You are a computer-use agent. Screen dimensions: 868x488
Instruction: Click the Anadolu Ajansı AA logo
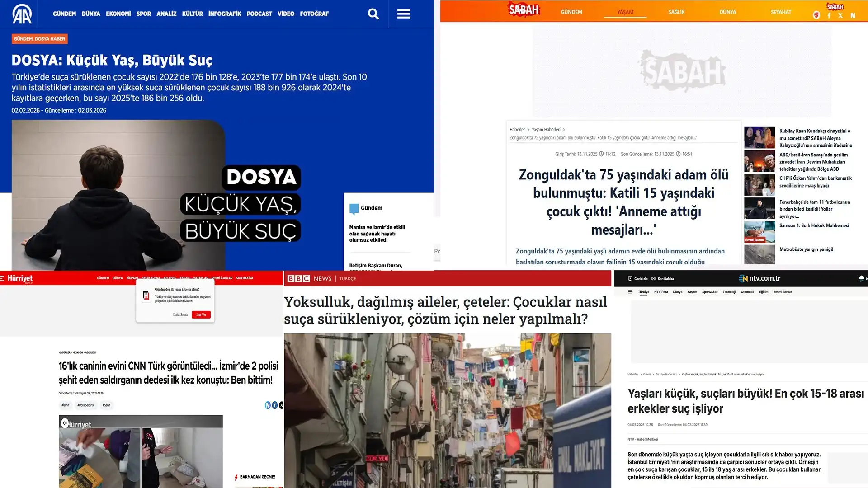click(22, 14)
